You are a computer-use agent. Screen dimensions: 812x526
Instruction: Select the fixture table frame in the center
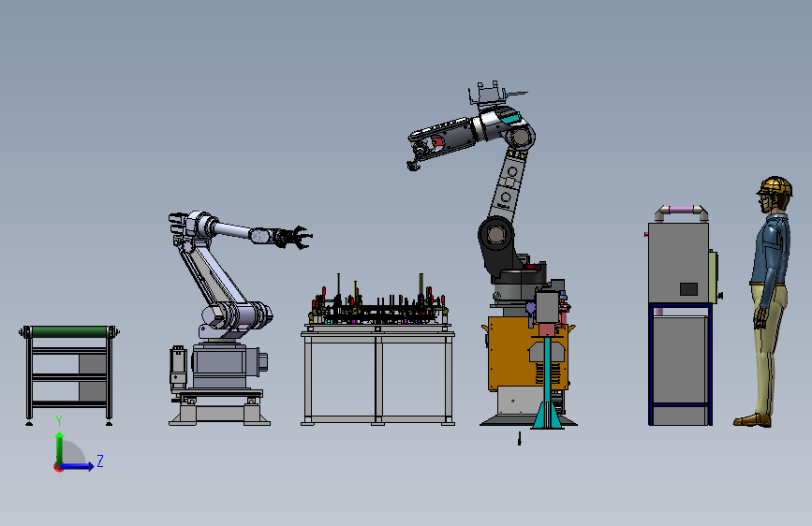pyautogui.click(x=377, y=377)
